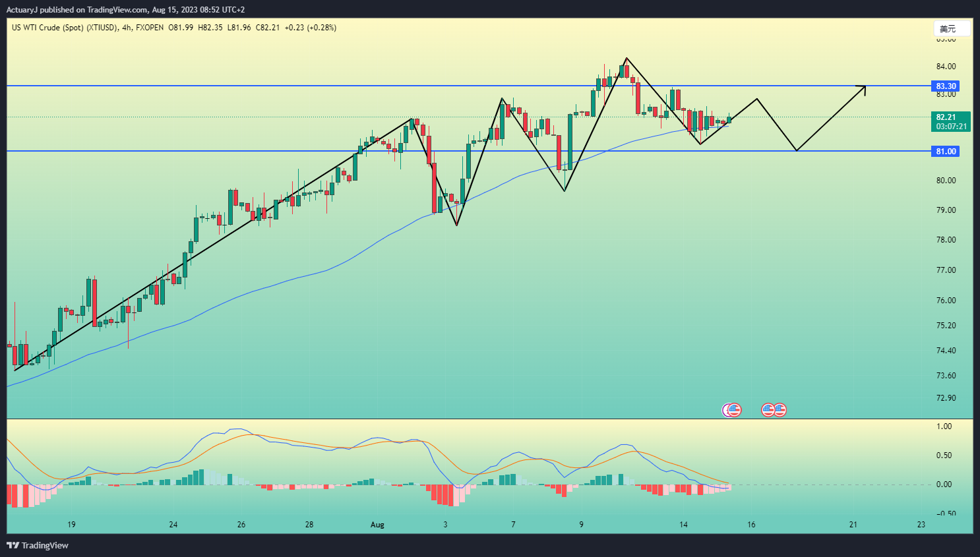980x557 pixels.
Task: Click date 24 on the time axis
Action: 173,525
